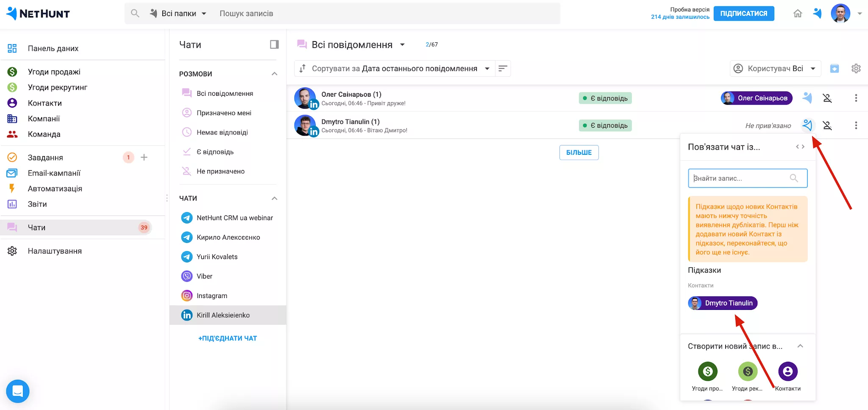Open the home icon in top bar
The image size is (868, 410).
click(x=798, y=14)
